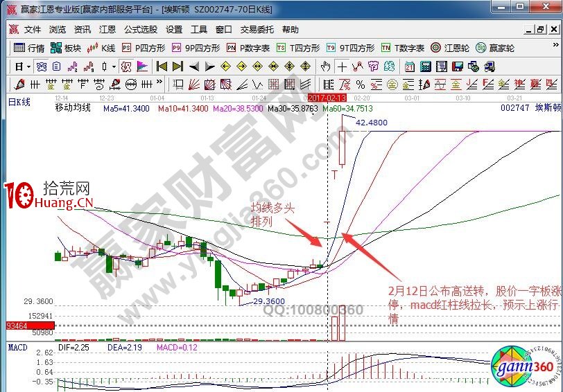The width and height of the screenshot is (563, 392).
Task: Select the plain percent % tool
Action: click(x=360, y=84)
